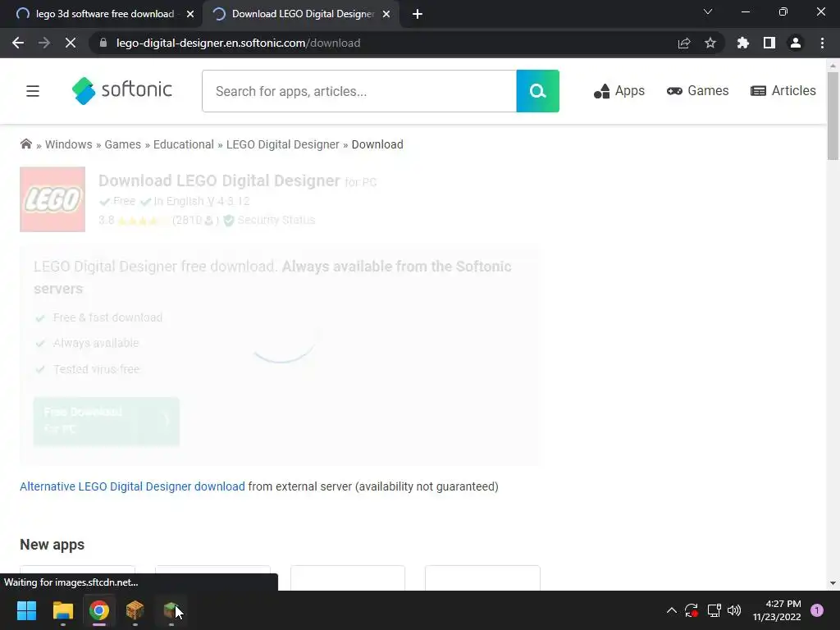
Task: Click the New apps heading
Action: point(52,545)
